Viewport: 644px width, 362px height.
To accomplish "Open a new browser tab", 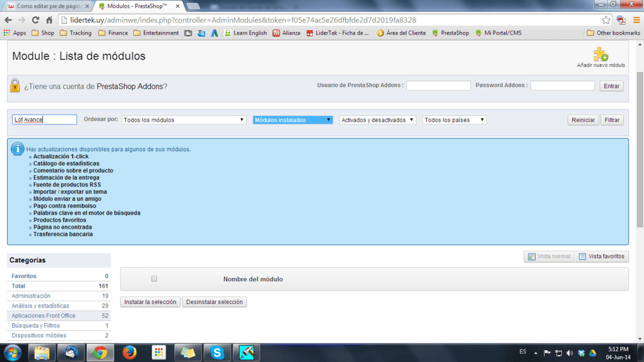I will 193,6.
